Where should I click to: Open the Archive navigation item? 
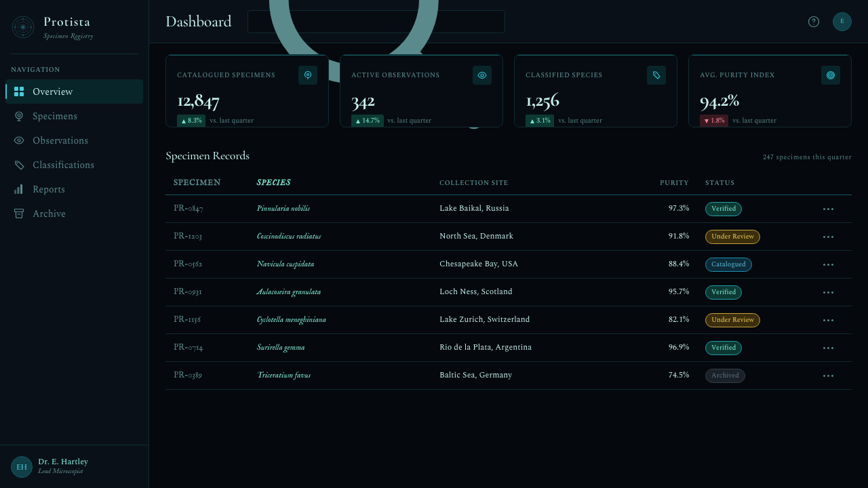(75, 213)
